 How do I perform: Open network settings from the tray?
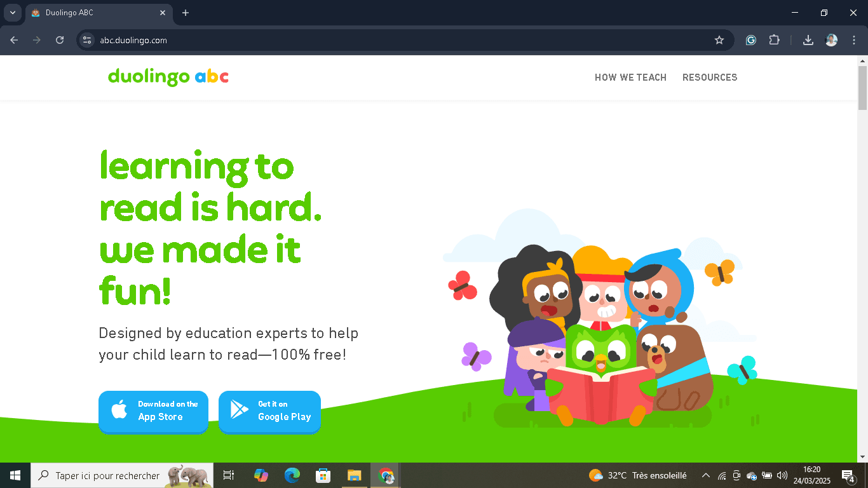(x=721, y=475)
